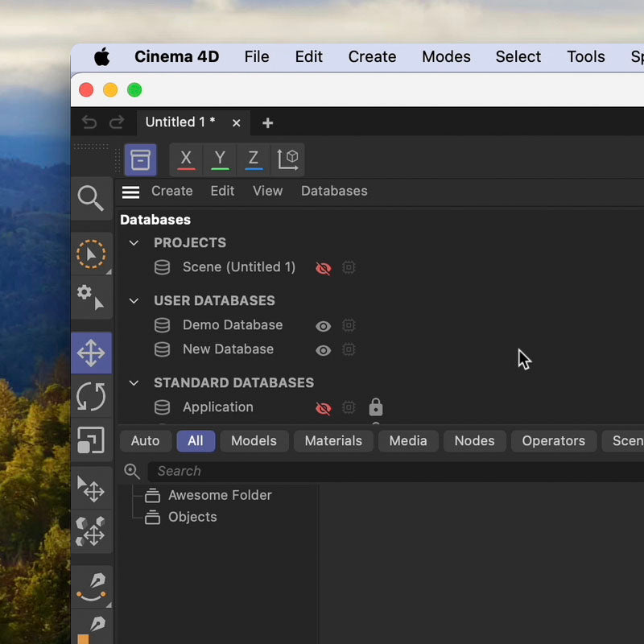The width and height of the screenshot is (644, 644).
Task: Select the Auto filter button
Action: 146,441
